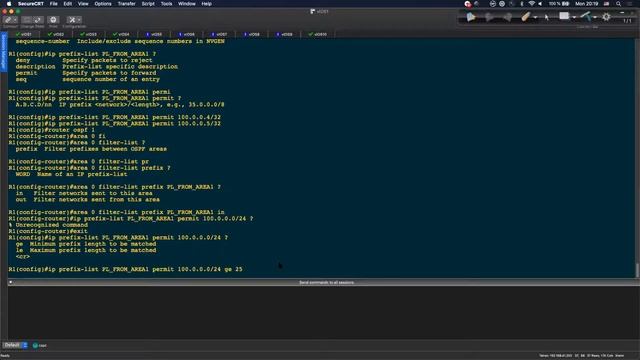Click the 'router ospf 1' command line

[x=51, y=130]
